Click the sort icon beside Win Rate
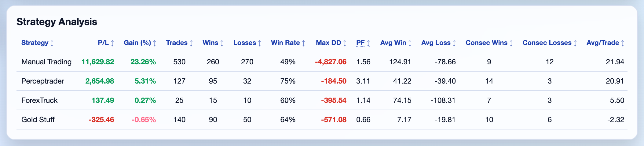This screenshot has width=644, height=146. tap(303, 43)
